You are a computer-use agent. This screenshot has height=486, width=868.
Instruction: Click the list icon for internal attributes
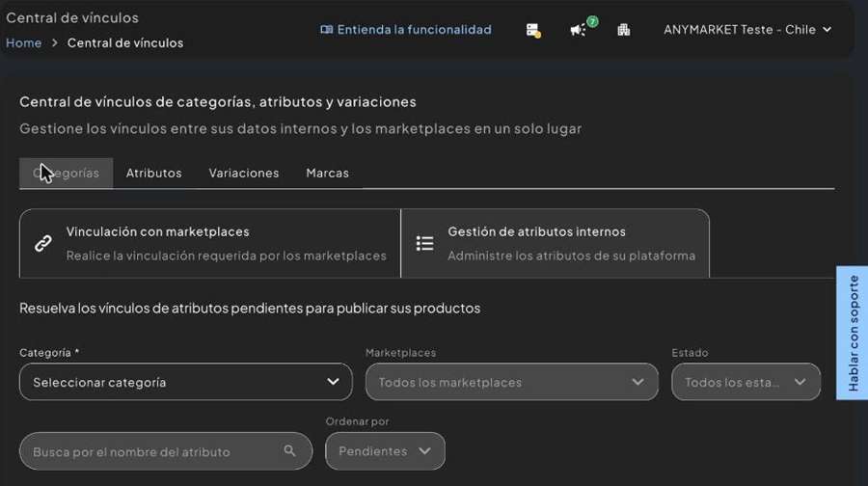[x=424, y=243]
